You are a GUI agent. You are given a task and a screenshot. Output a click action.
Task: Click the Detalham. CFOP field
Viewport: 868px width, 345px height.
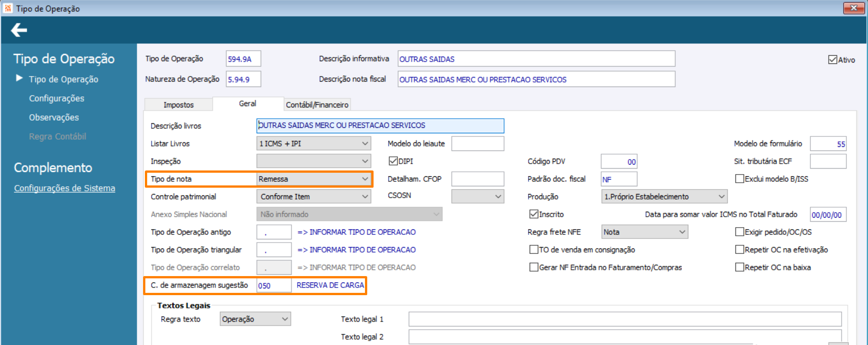478,179
